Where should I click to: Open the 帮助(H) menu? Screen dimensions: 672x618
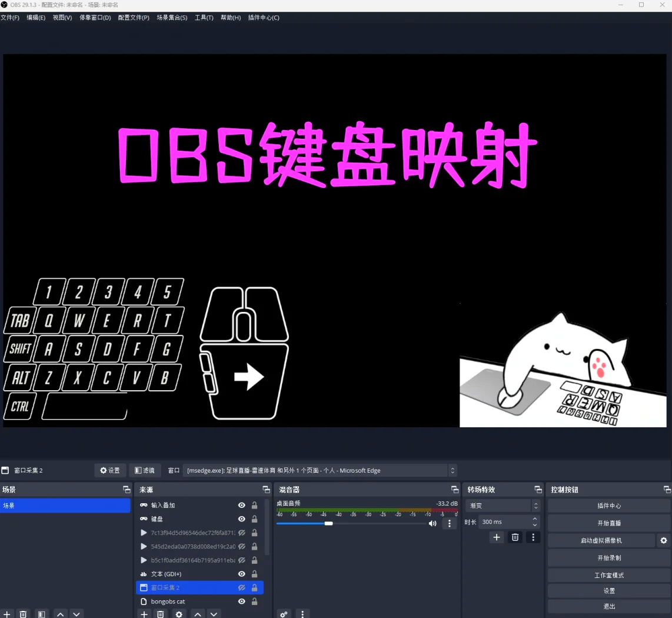[231, 18]
